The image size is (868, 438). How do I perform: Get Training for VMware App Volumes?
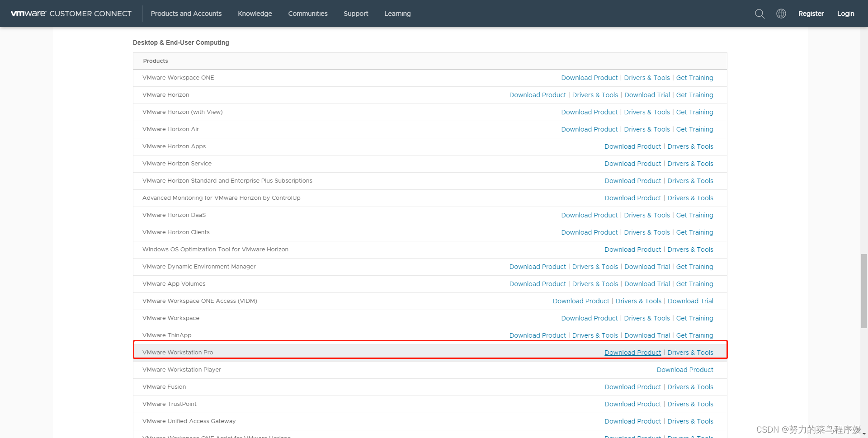click(x=694, y=284)
